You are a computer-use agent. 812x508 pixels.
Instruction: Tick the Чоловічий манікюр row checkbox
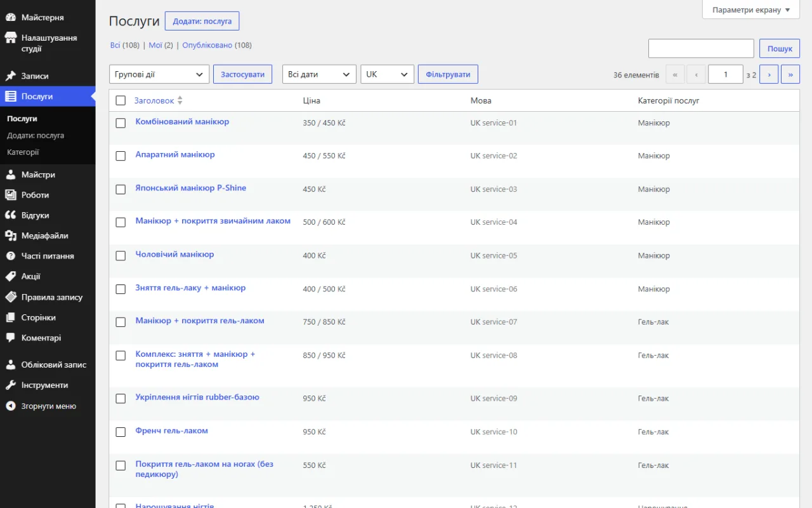pos(121,255)
